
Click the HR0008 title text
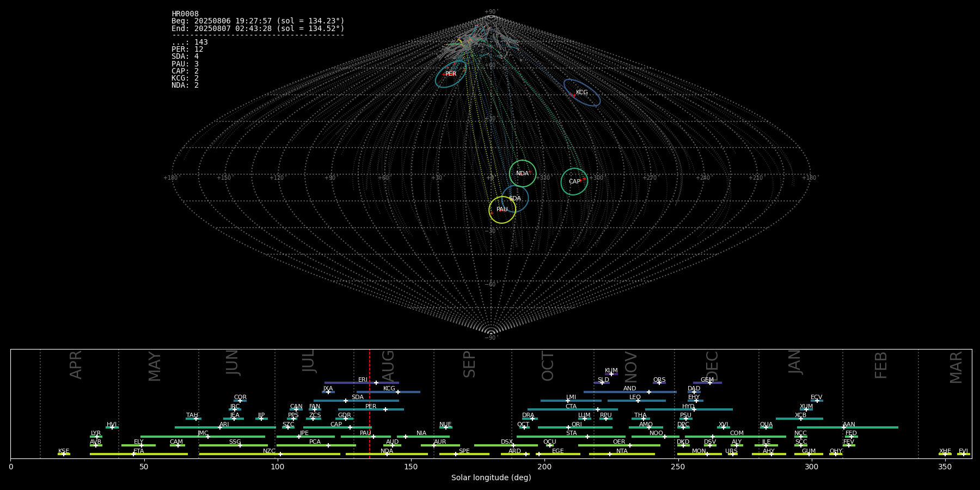click(185, 14)
